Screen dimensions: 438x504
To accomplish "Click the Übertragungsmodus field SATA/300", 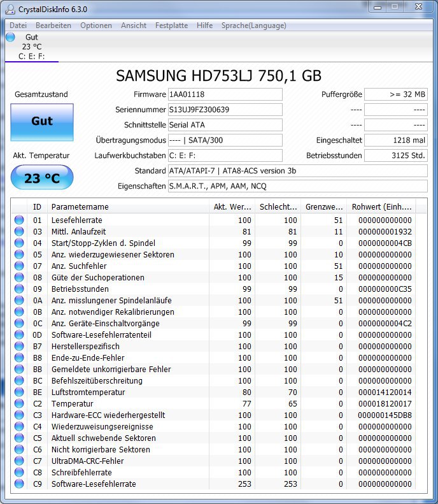I will point(225,140).
